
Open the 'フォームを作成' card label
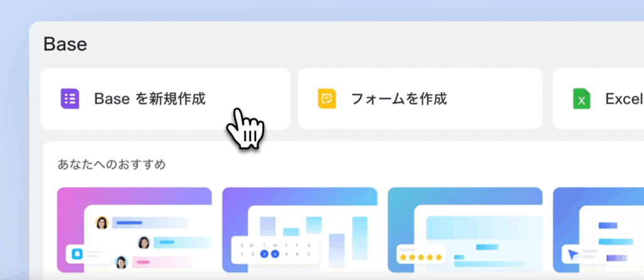[x=398, y=99]
